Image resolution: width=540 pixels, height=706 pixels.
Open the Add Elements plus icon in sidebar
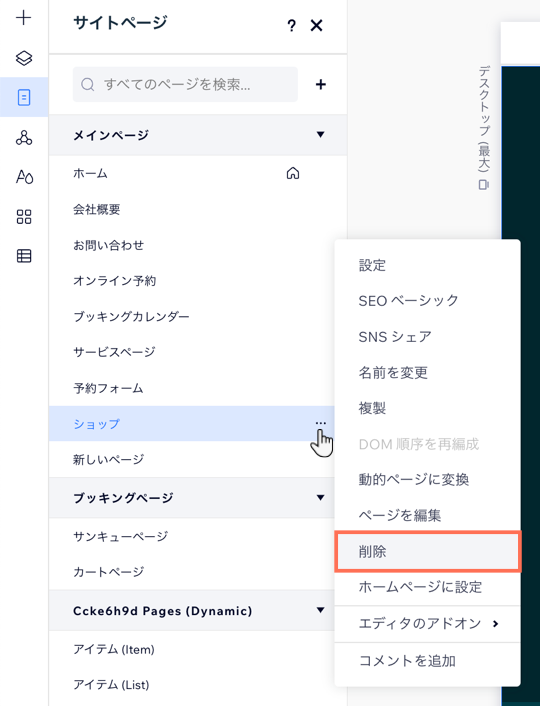tap(23, 18)
